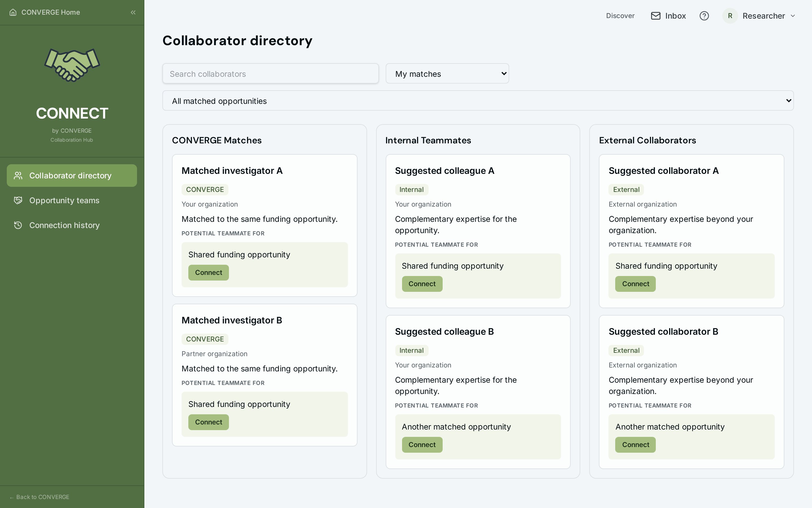Click the envelope Inbox icon
The height and width of the screenshot is (508, 812).
656,16
